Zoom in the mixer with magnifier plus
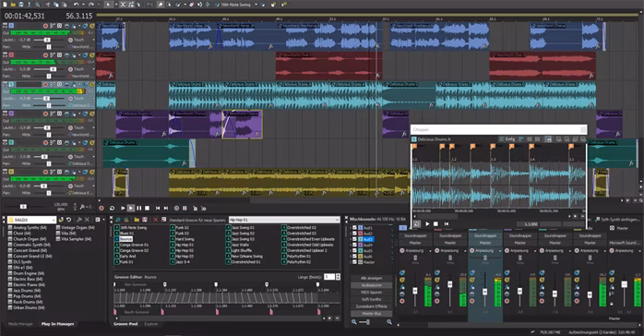644x336 pixels. [x=389, y=322]
